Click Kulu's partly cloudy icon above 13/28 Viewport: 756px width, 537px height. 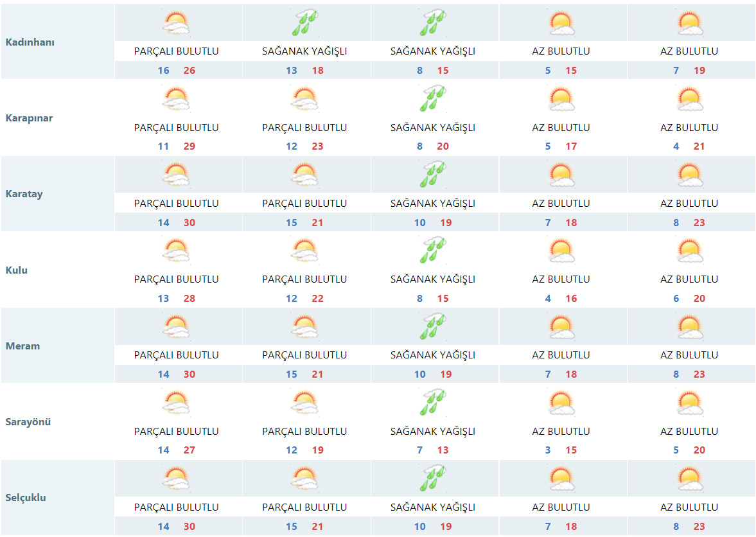tap(176, 251)
